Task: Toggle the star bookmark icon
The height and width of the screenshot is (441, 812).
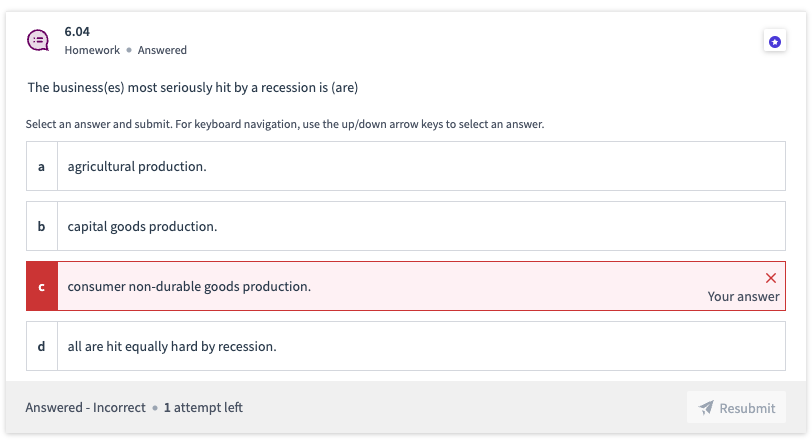Action: pyautogui.click(x=774, y=41)
